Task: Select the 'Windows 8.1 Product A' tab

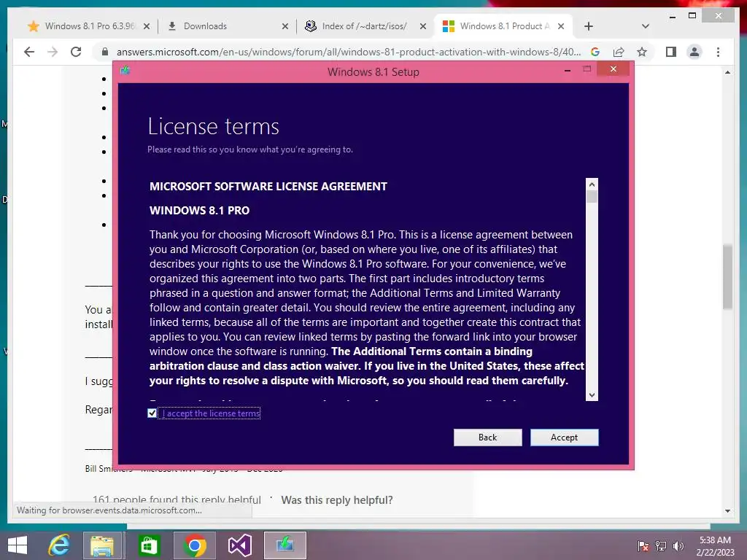Action: (x=505, y=26)
